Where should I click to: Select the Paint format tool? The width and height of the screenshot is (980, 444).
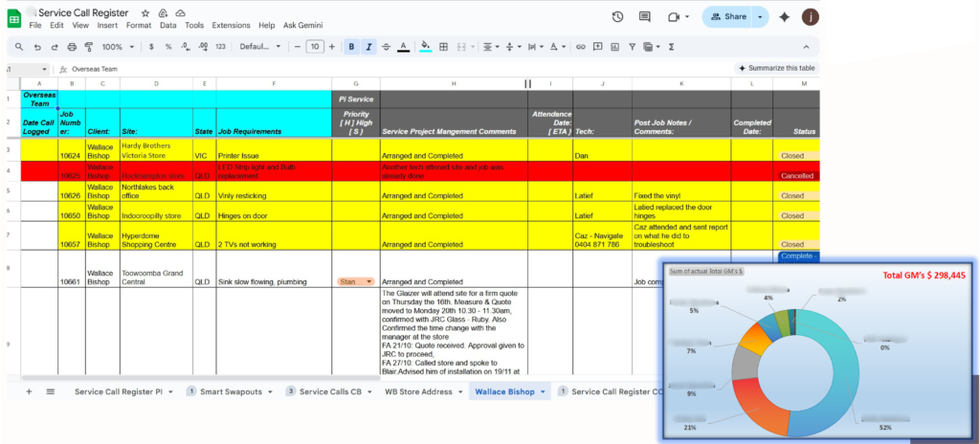click(x=89, y=46)
